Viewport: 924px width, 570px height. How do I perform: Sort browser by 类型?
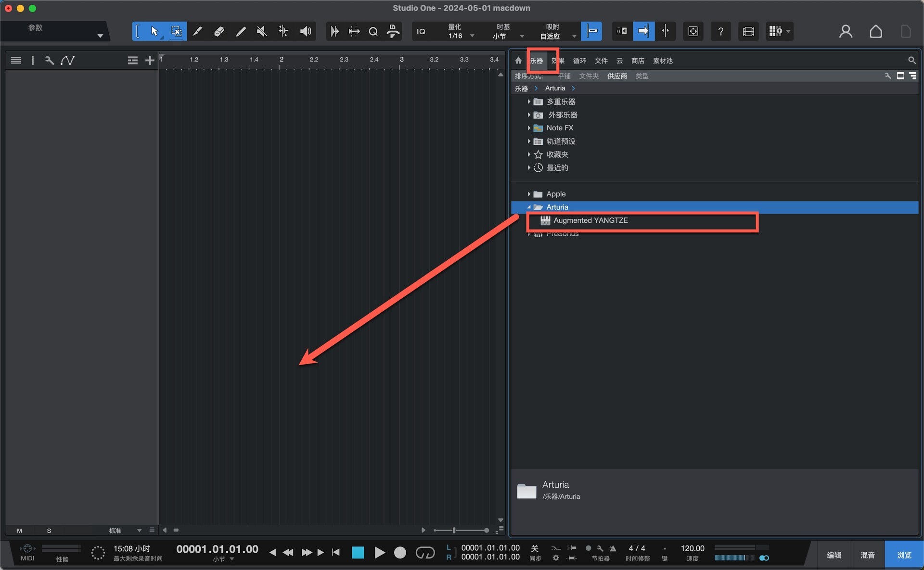pyautogui.click(x=642, y=76)
